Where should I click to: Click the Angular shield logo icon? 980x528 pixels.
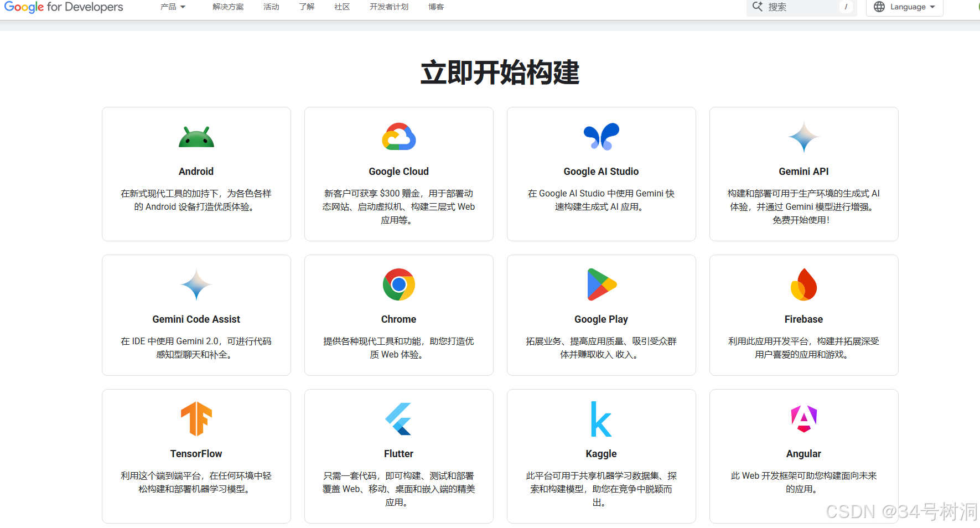click(x=803, y=419)
